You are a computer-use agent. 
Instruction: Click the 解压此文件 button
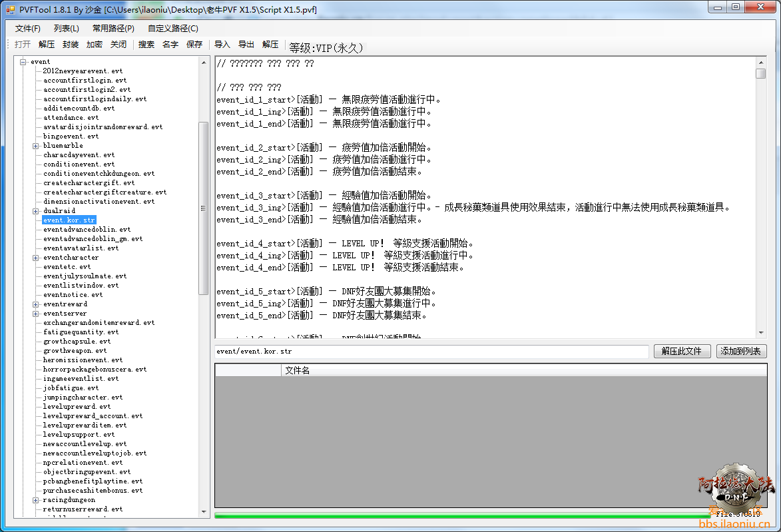[682, 352]
